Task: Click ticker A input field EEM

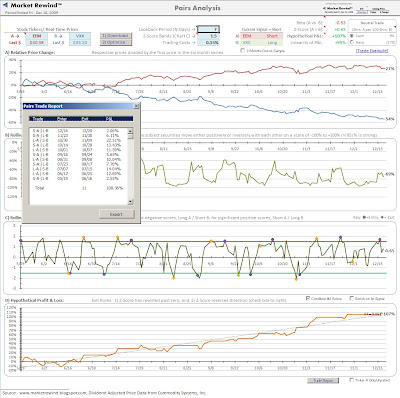Action: coord(36,36)
